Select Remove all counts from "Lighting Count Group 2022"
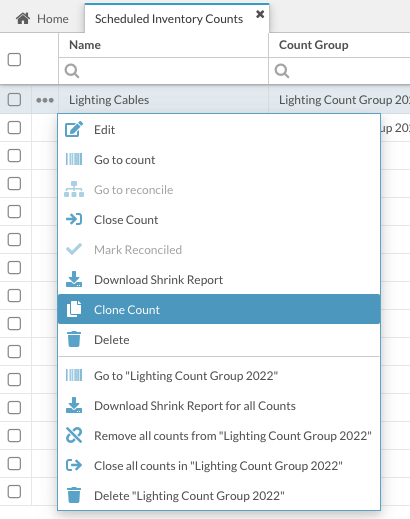The width and height of the screenshot is (410, 519). click(219, 436)
